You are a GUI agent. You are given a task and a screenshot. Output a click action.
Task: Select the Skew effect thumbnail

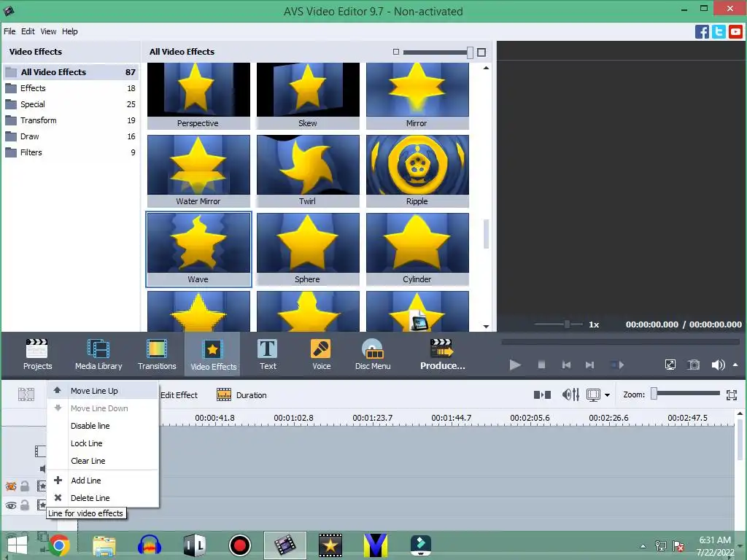point(308,96)
